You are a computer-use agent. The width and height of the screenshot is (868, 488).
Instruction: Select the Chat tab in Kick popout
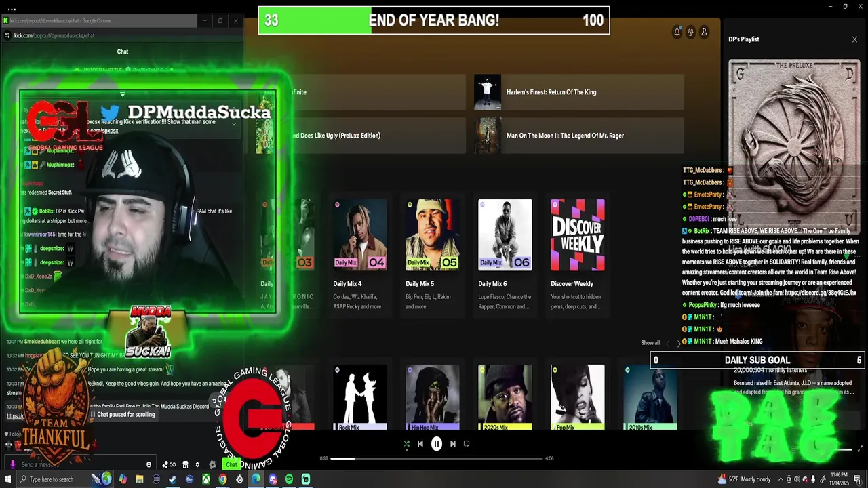pyautogui.click(x=123, y=52)
